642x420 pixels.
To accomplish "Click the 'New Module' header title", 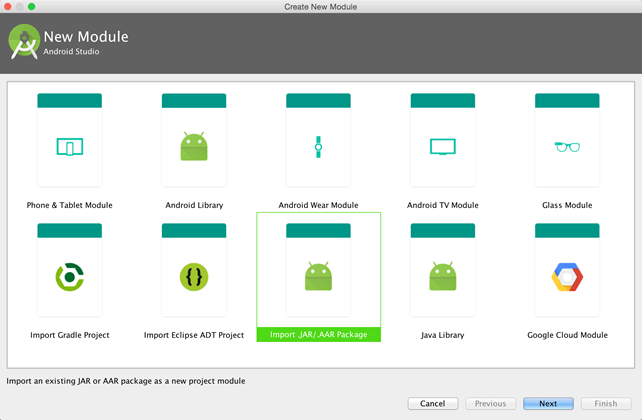I will tap(86, 36).
